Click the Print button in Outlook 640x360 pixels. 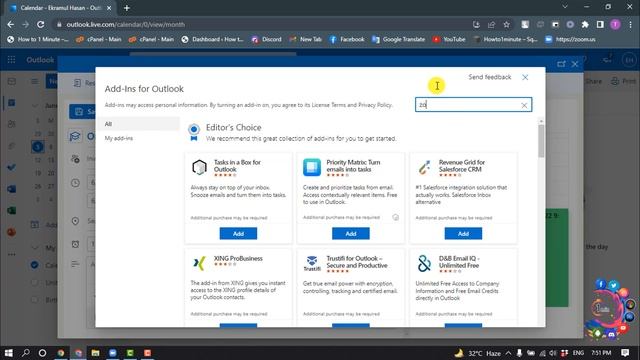pos(623,81)
